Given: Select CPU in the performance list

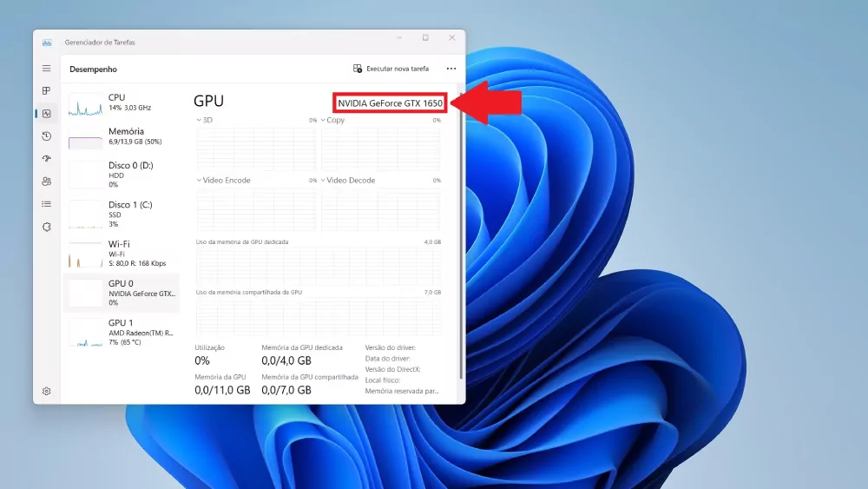Looking at the screenshot, I should coord(122,102).
